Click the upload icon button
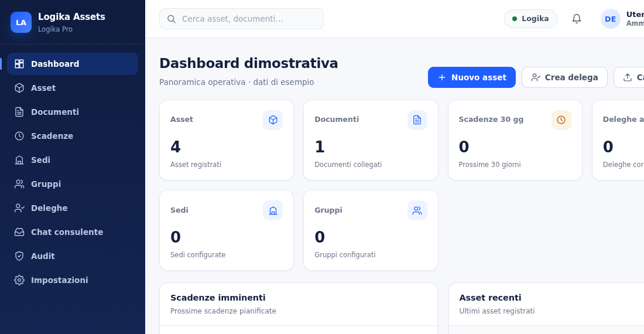 (629, 77)
